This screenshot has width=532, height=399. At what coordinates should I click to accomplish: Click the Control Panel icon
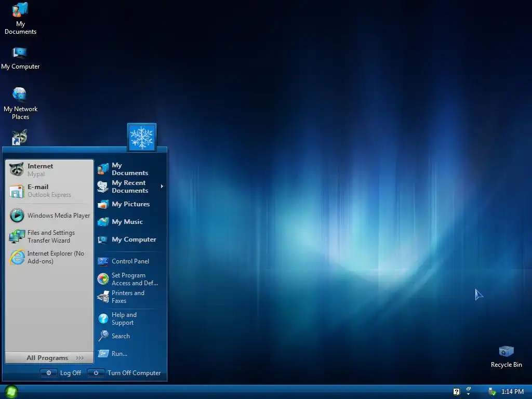[x=103, y=261]
